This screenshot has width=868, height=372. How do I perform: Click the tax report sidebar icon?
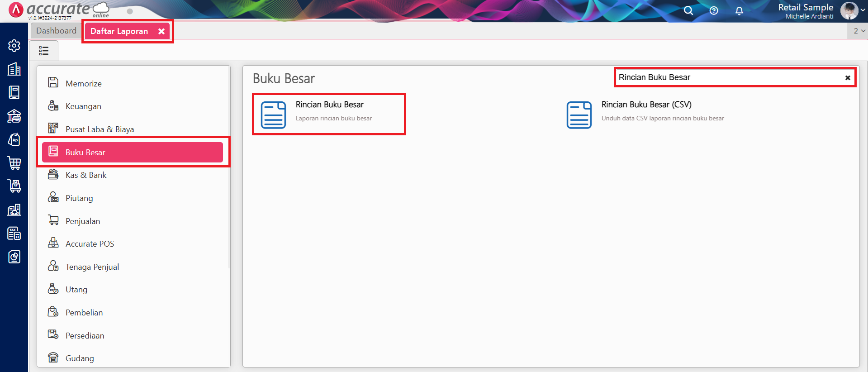14,234
